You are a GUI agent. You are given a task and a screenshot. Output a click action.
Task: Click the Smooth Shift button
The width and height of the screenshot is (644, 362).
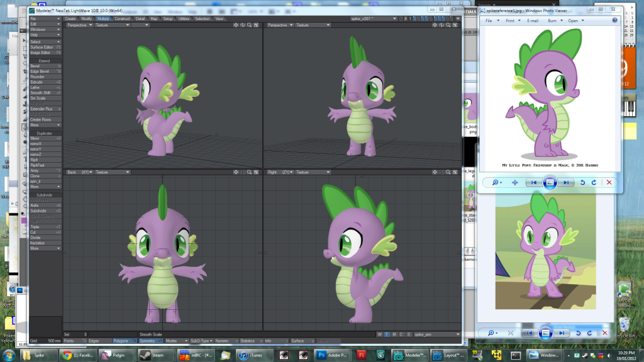coord(45,93)
